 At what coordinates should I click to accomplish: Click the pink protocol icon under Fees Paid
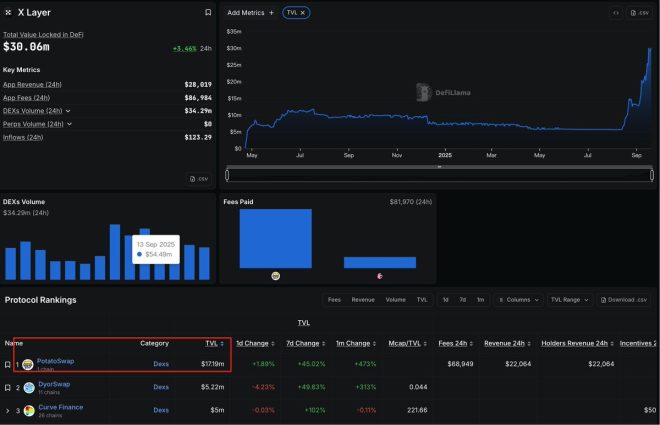pos(380,276)
